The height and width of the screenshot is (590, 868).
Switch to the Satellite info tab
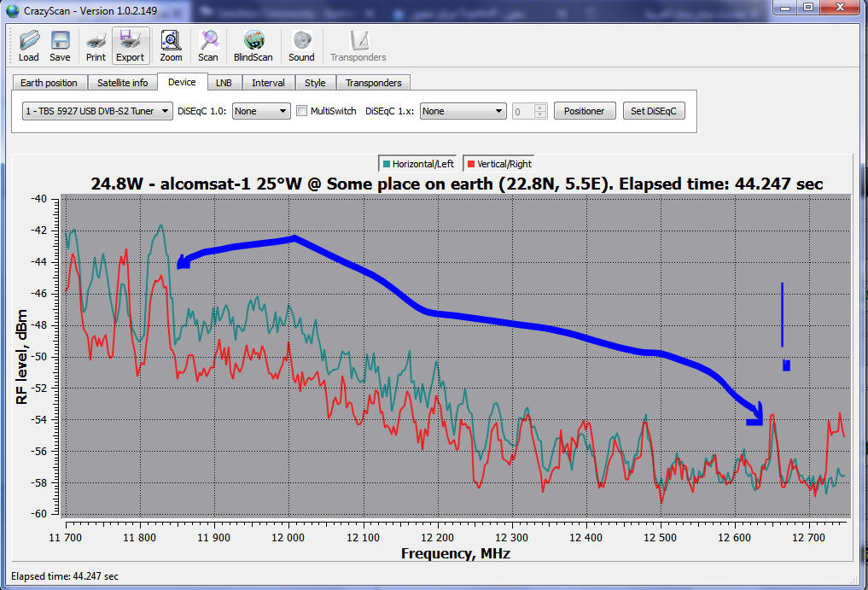coord(122,83)
